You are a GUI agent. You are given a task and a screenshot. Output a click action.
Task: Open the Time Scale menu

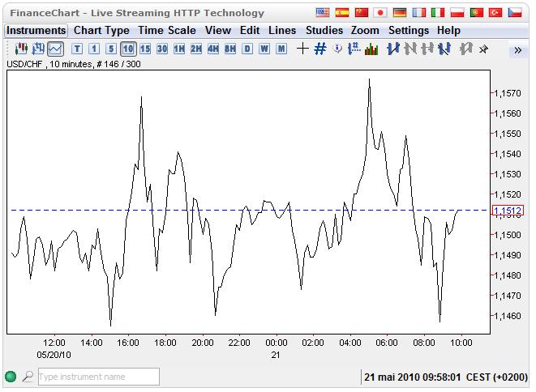[167, 30]
